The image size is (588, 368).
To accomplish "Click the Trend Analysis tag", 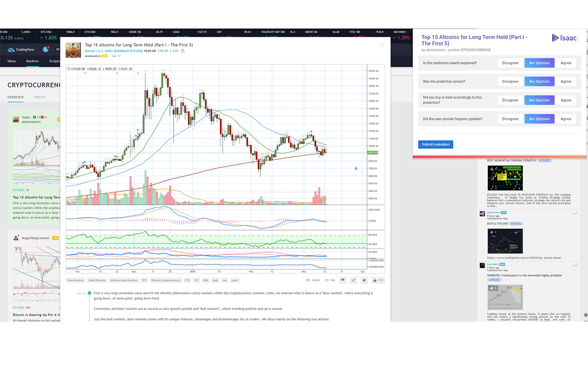I will (75, 280).
